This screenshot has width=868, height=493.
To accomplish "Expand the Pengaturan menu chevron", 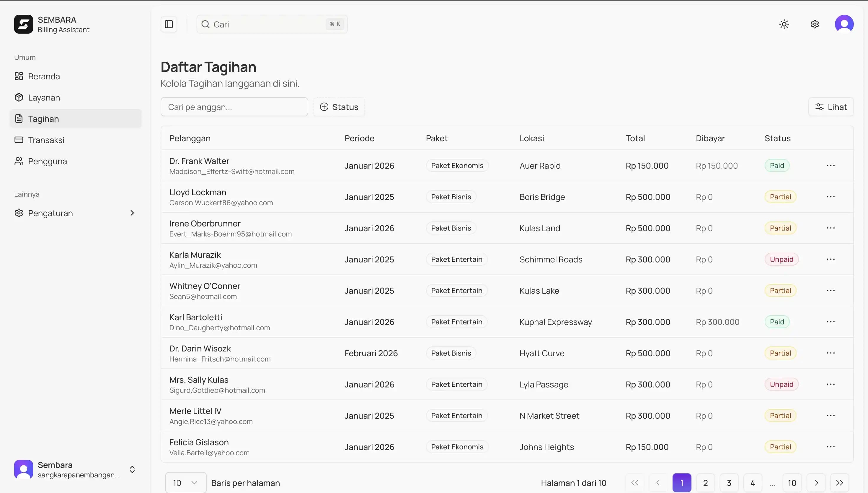I will click(x=132, y=213).
